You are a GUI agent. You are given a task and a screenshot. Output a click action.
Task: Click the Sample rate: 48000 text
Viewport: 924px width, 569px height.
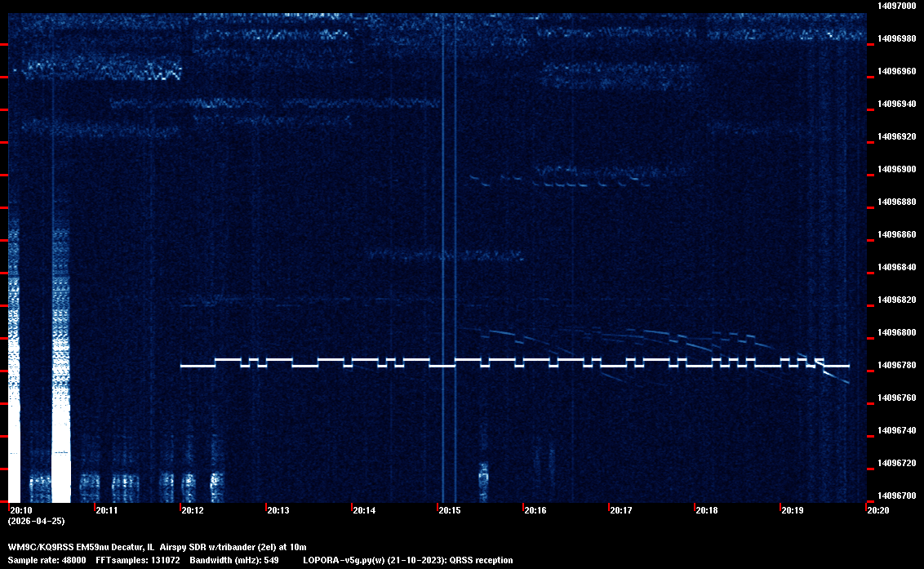coord(47,560)
